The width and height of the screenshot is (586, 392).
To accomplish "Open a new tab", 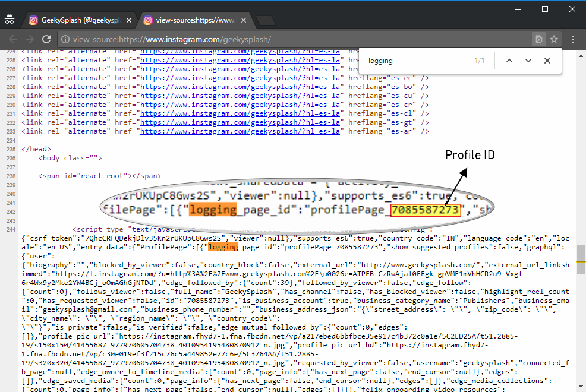I will click(266, 20).
